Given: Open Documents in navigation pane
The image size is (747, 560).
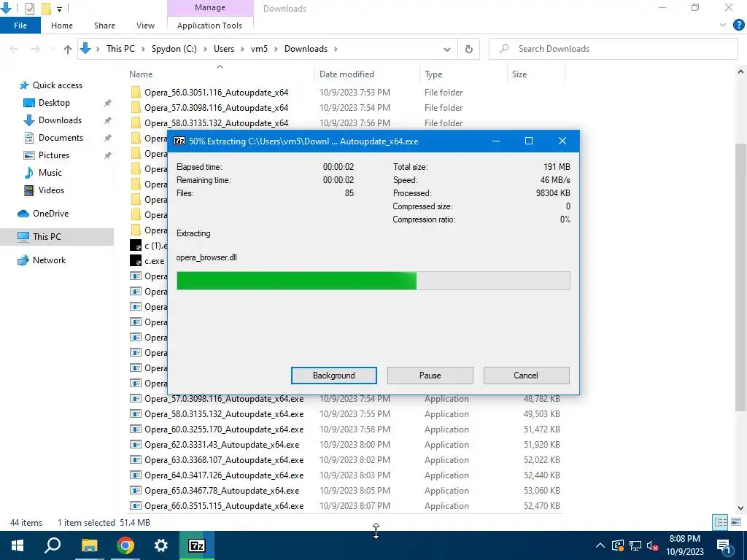Looking at the screenshot, I should click(x=61, y=138).
